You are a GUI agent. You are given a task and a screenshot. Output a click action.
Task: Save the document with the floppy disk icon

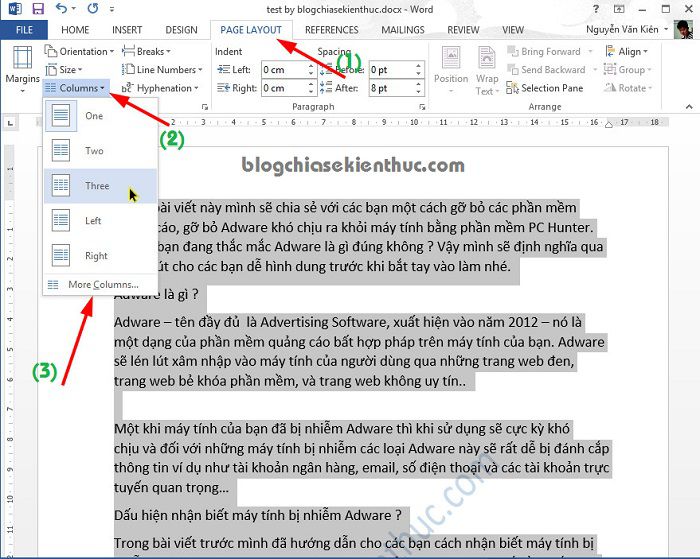point(38,8)
